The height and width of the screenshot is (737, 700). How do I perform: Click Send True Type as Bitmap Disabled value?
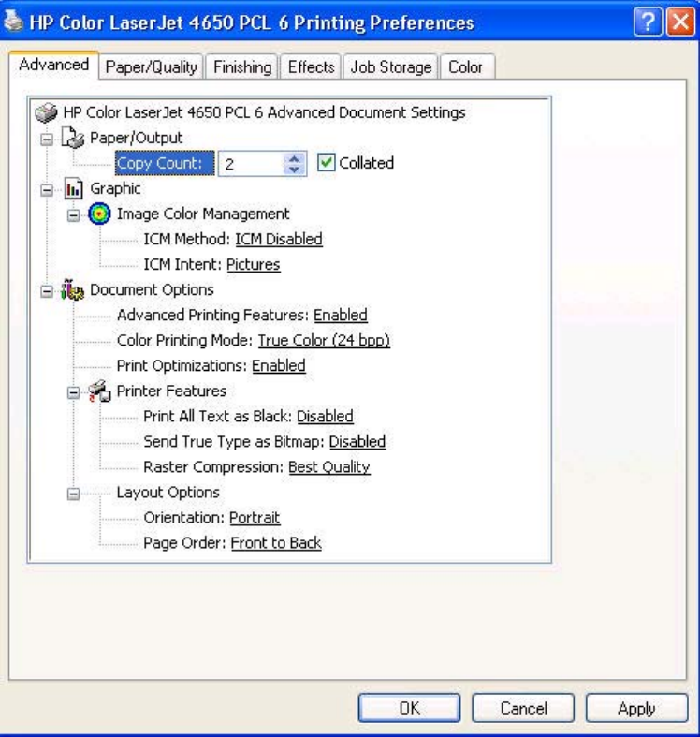point(357,442)
